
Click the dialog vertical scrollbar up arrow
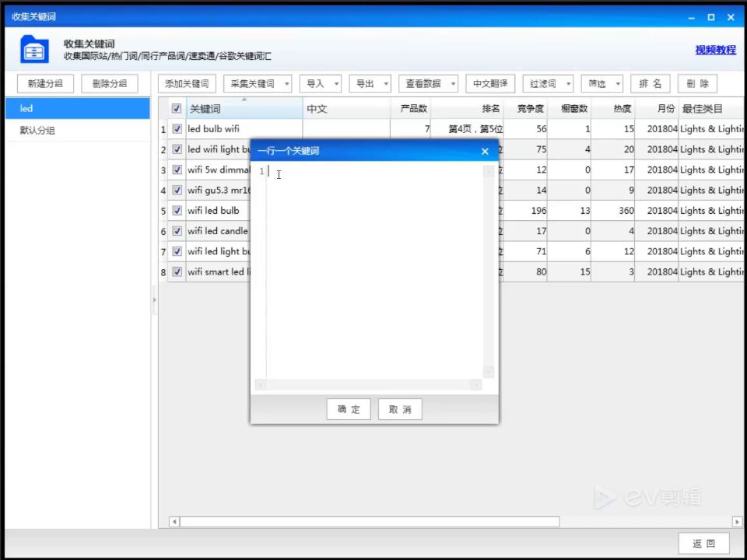click(x=489, y=171)
